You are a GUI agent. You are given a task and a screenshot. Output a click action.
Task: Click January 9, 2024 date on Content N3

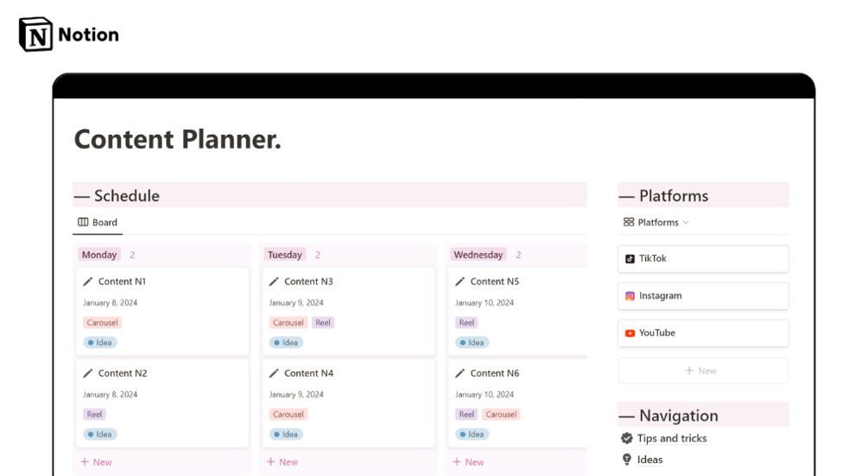296,302
